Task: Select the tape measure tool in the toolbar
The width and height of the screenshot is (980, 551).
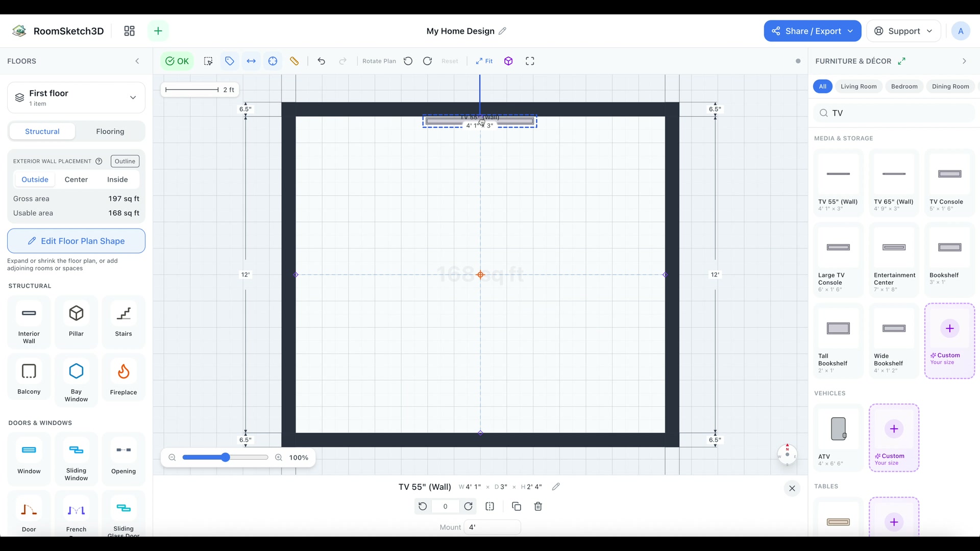Action: (295, 61)
